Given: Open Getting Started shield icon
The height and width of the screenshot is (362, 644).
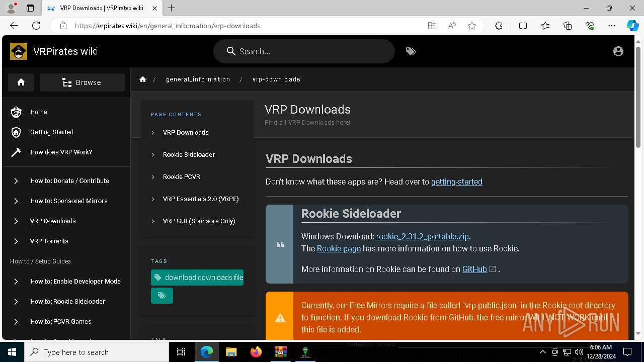Looking at the screenshot, I should (x=16, y=132).
